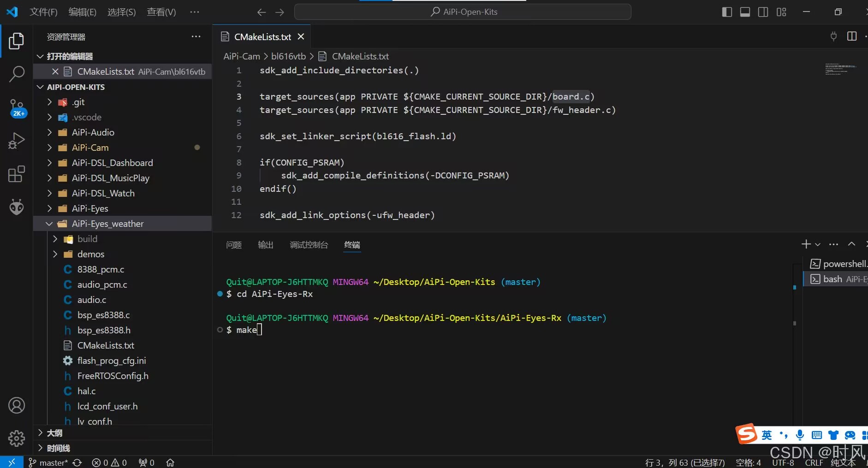Open errors and warnings count in status bar
This screenshot has height=468, width=868.
(x=109, y=462)
